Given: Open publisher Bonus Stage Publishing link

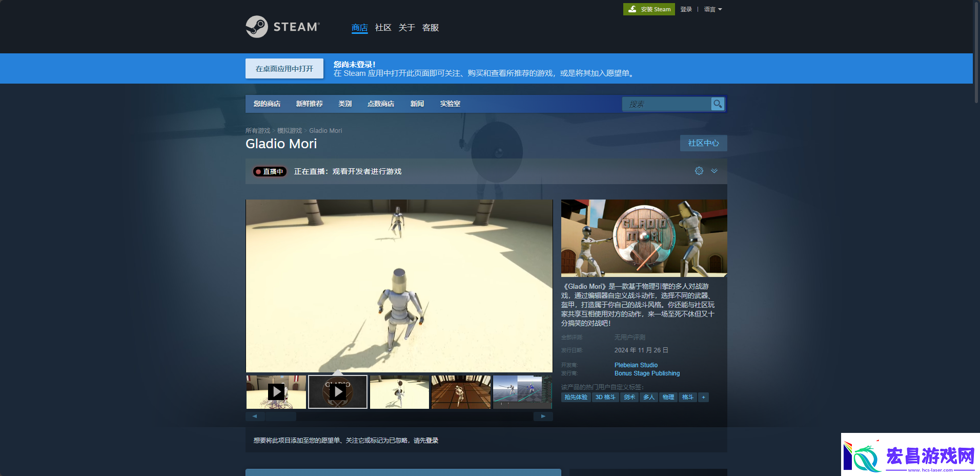Looking at the screenshot, I should pyautogui.click(x=647, y=373).
